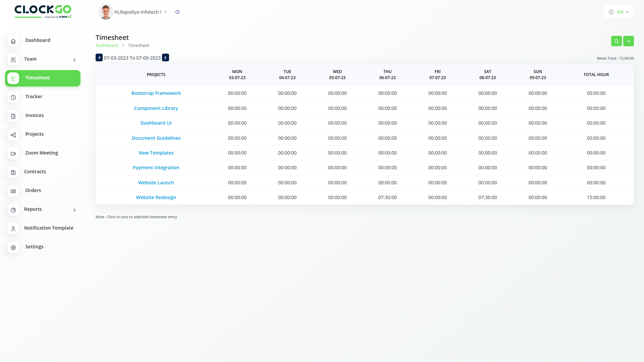Screen dimensions: 644x362
Task: Open the Orders sidebar icon
Action: pos(13,191)
